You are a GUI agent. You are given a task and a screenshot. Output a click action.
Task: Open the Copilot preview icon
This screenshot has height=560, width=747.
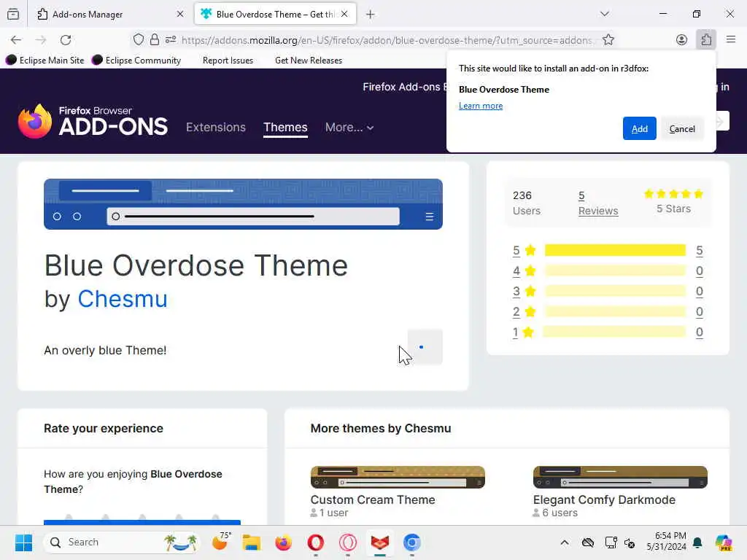724,542
